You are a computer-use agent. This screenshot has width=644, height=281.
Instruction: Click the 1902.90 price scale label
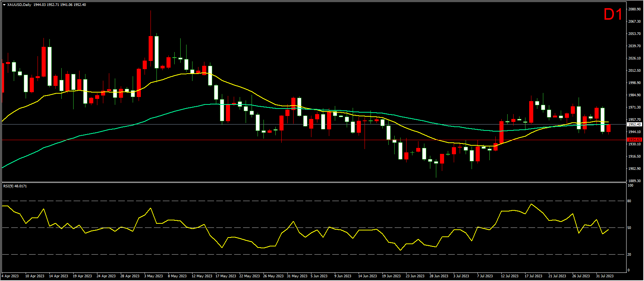pos(634,169)
